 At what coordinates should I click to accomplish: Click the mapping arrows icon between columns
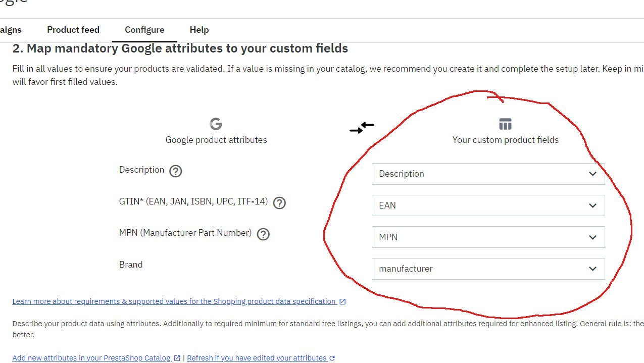(x=362, y=128)
